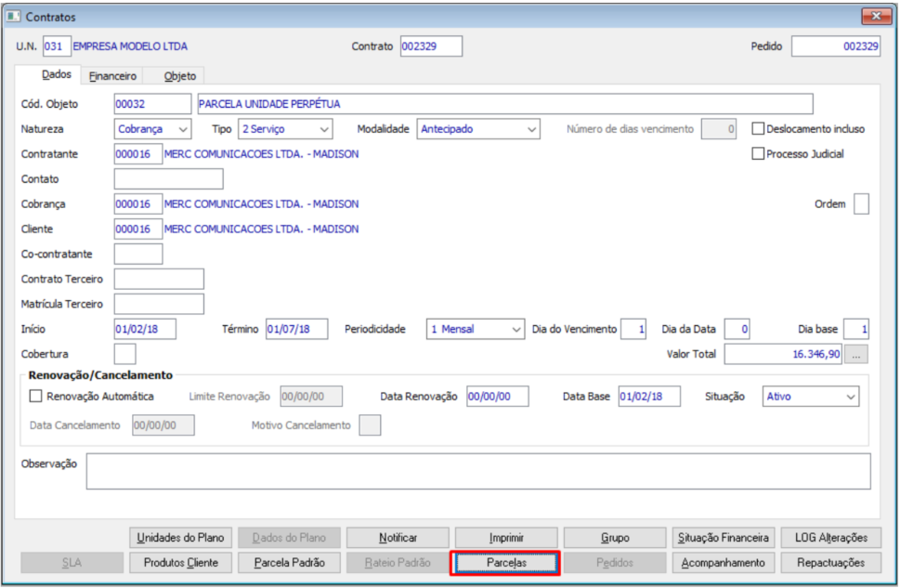
Task: Click the Dia base field
Action: coord(855,329)
